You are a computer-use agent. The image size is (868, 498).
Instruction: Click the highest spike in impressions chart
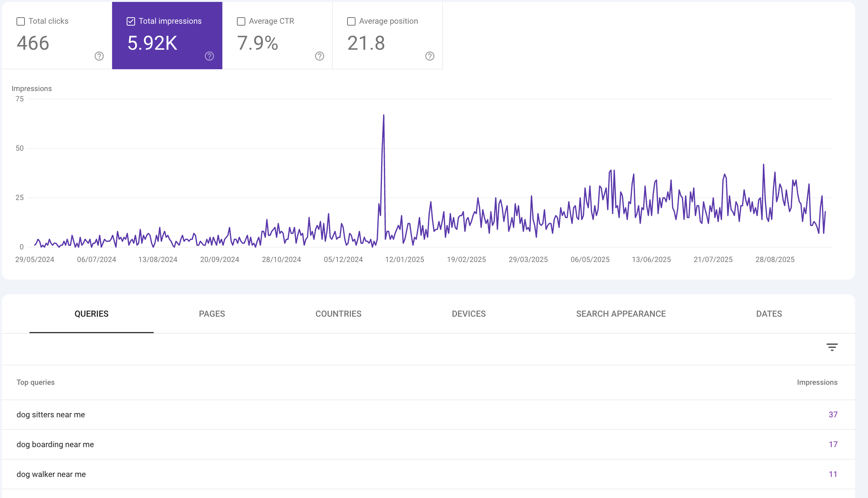[x=383, y=116]
